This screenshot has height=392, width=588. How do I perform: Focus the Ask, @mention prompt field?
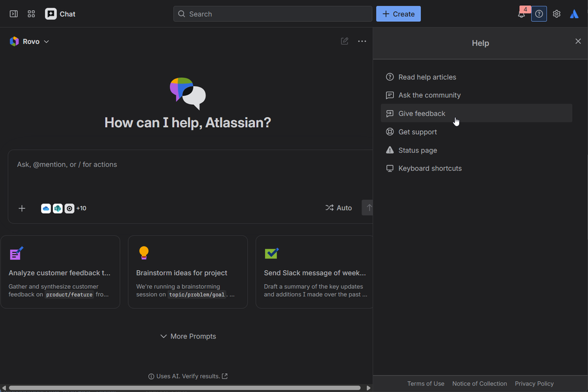191,164
